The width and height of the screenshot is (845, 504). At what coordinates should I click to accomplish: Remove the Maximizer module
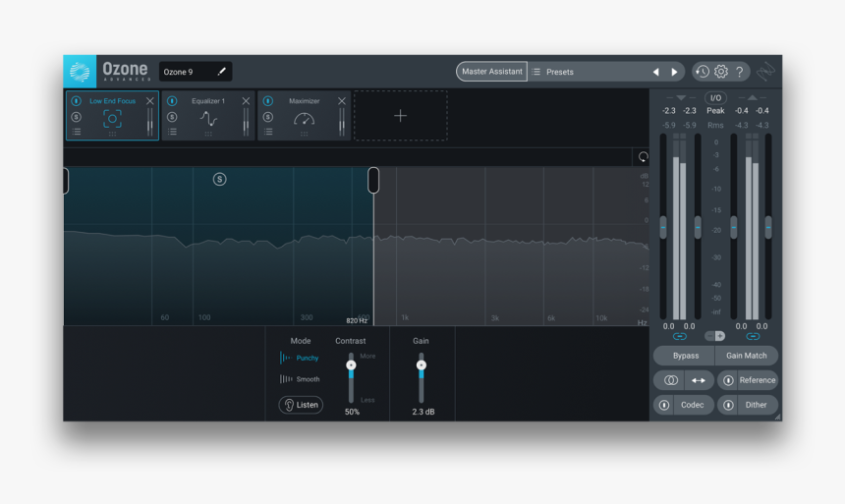pyautogui.click(x=342, y=101)
